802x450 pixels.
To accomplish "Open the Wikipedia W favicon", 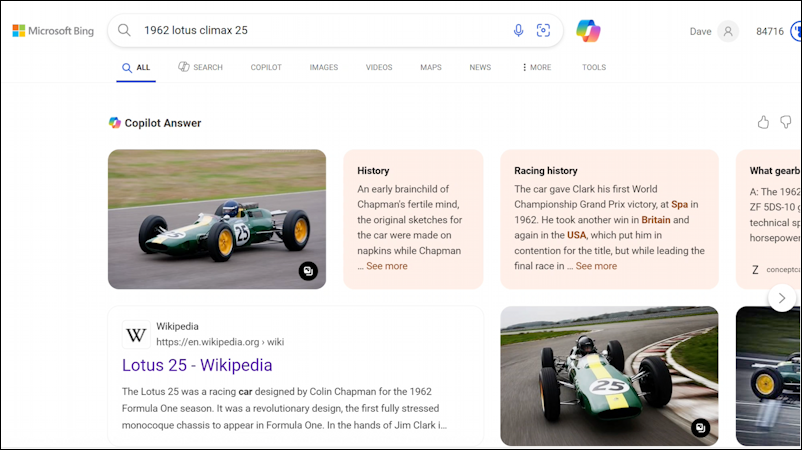I will point(136,334).
